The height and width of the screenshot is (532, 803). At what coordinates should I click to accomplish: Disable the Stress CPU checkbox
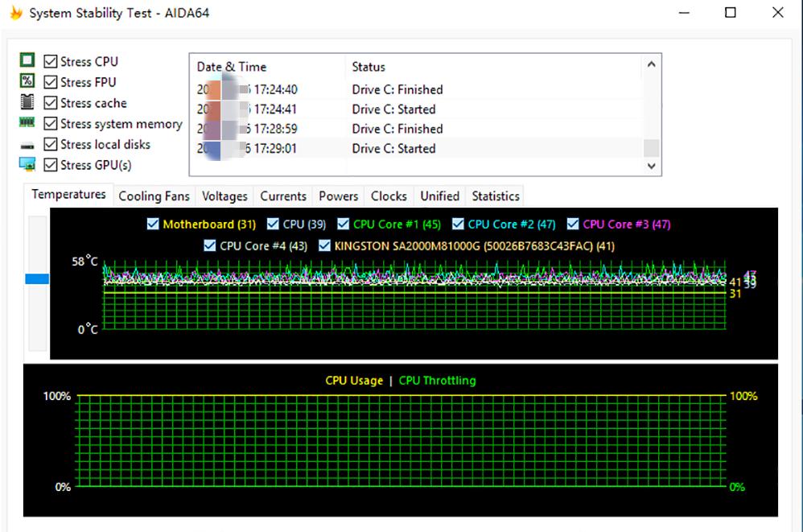click(51, 61)
